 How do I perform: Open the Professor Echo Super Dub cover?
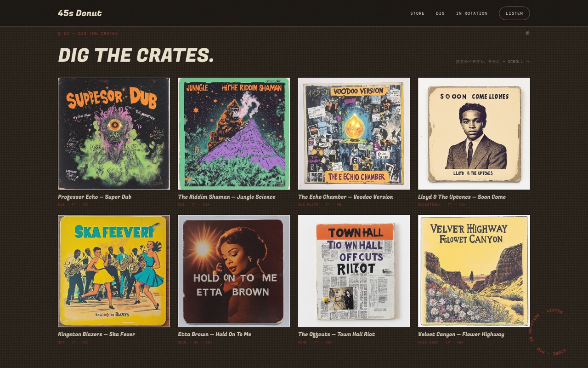(114, 133)
